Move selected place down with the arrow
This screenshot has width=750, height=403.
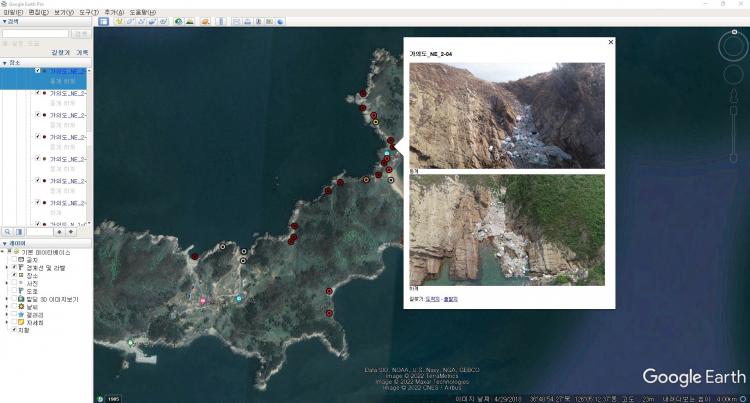[71, 232]
